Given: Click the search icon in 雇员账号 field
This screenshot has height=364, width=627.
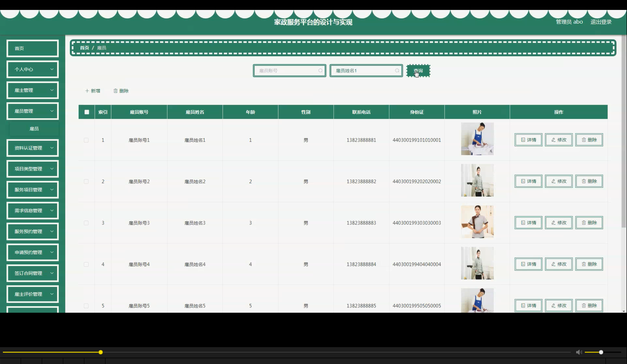Looking at the screenshot, I should pos(321,71).
